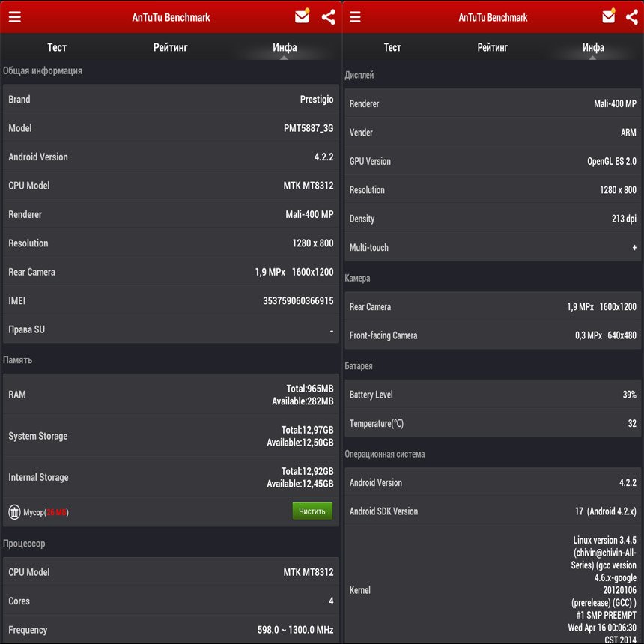
Task: Select Frequency row 598.0 ~ 1300.0 MHz
Action: (171, 630)
